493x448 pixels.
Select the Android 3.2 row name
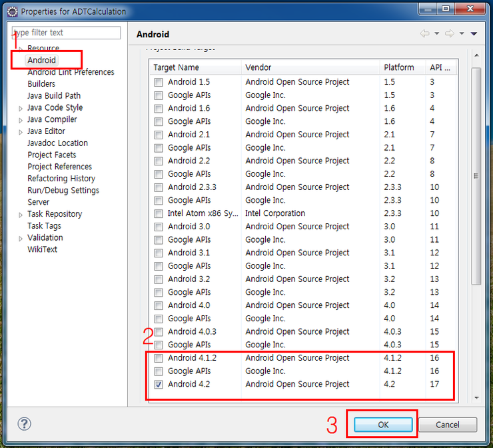point(189,279)
